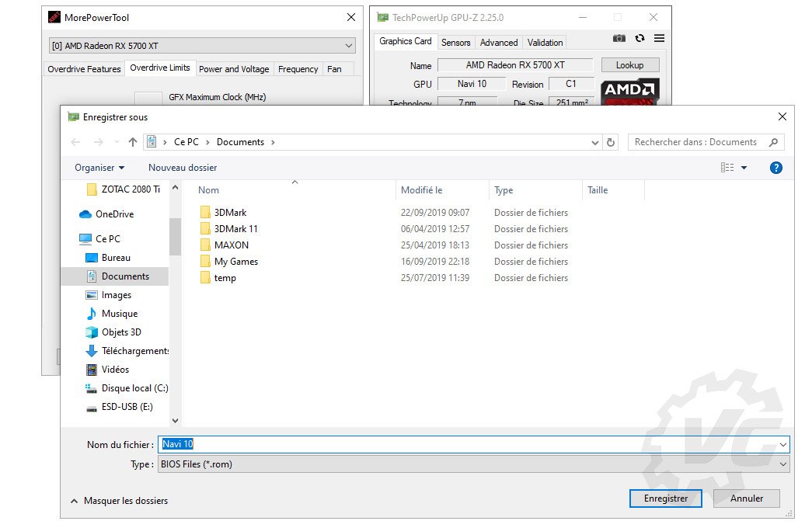812x528 pixels.
Task: Refresh the Documents folder listing
Action: (x=611, y=142)
